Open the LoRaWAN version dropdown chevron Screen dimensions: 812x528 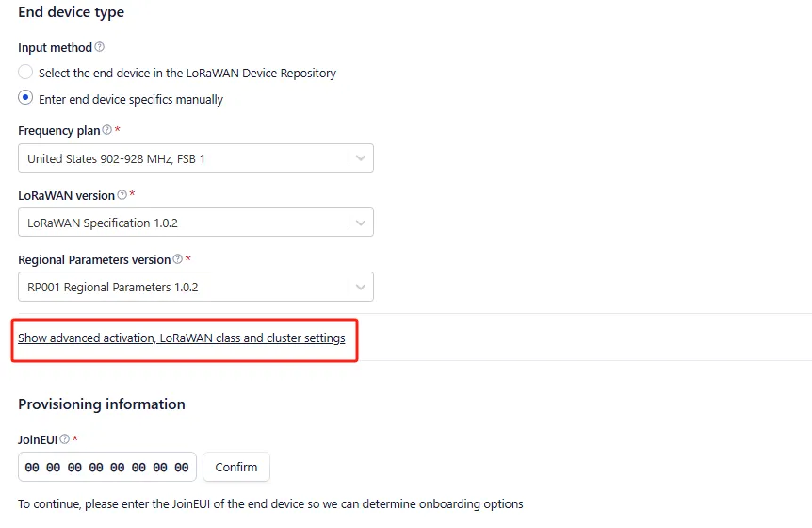pyautogui.click(x=361, y=223)
